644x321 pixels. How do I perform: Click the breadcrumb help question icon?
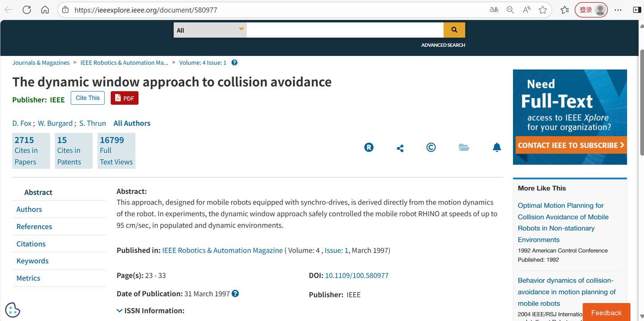(x=234, y=63)
